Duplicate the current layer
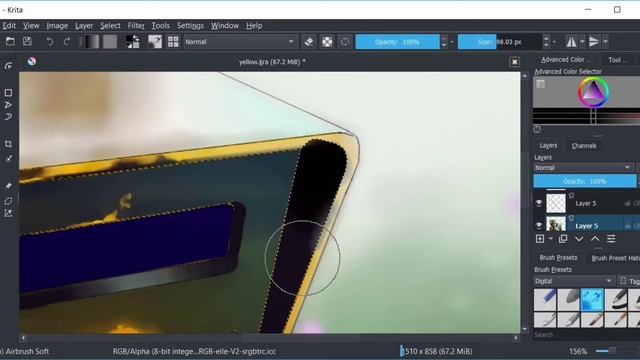 [563, 239]
